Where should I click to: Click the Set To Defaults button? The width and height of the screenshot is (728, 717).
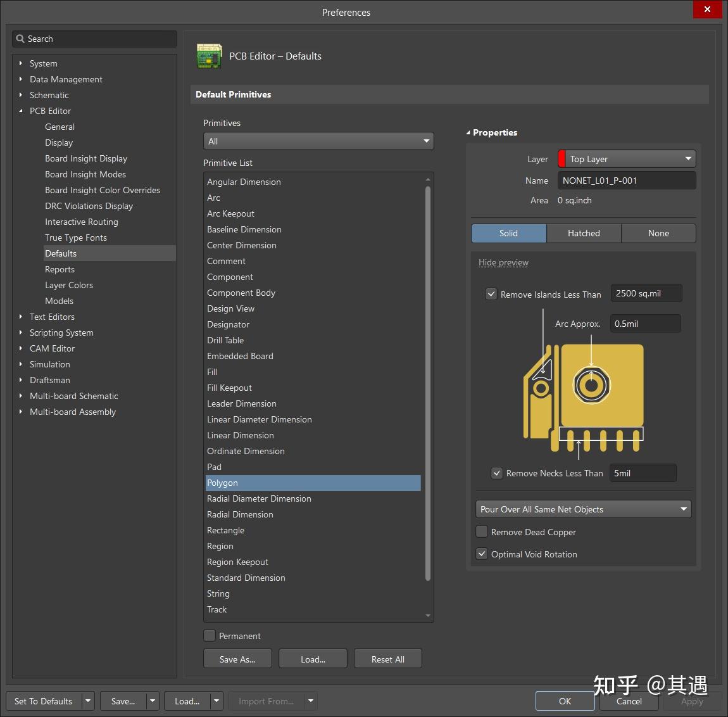tap(44, 701)
